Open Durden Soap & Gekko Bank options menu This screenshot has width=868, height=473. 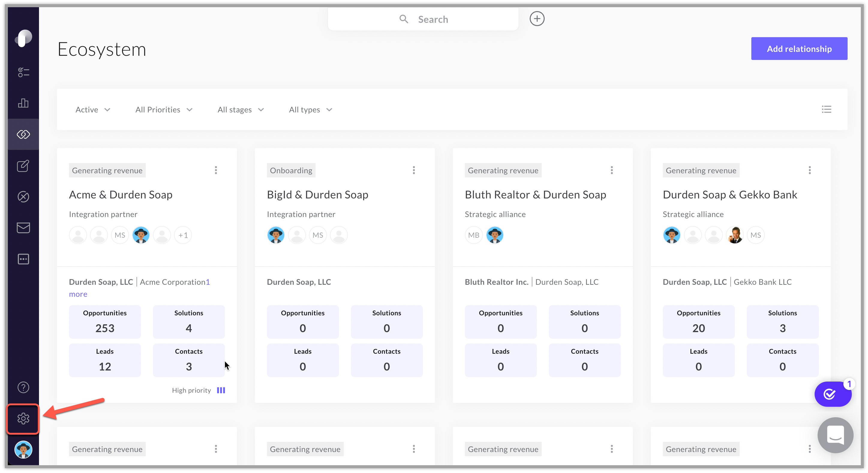click(x=810, y=170)
